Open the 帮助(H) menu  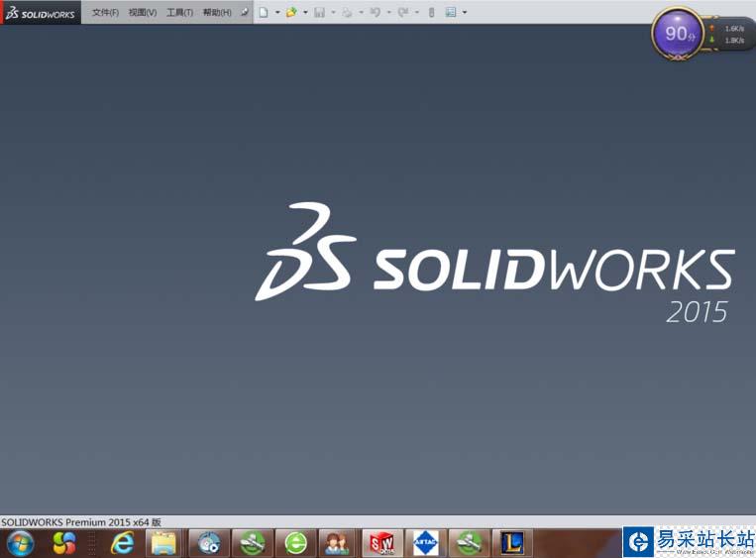217,12
